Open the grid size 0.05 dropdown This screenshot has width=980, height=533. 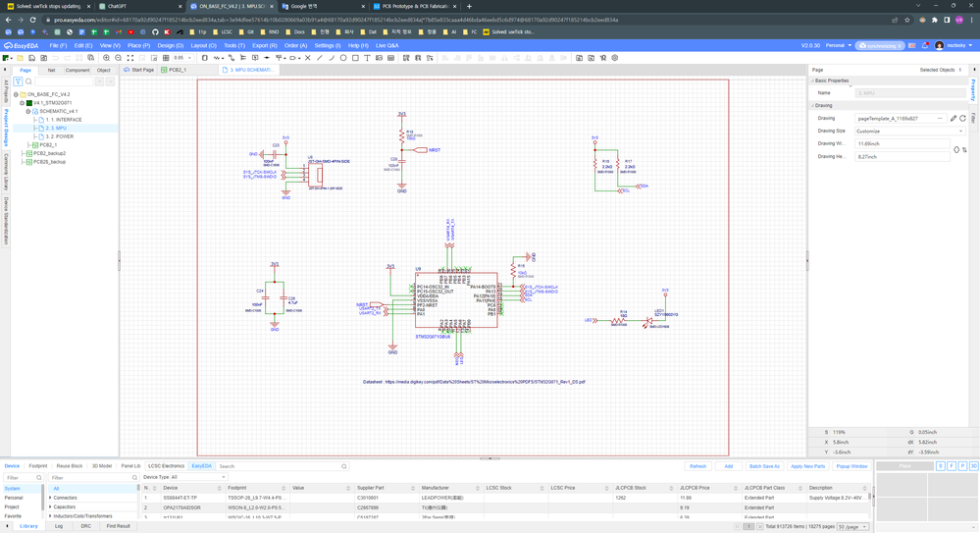tap(182, 58)
